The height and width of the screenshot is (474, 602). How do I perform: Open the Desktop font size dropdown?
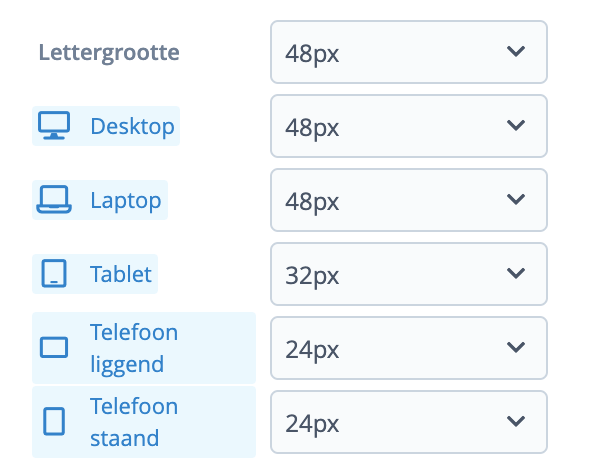[x=408, y=126]
